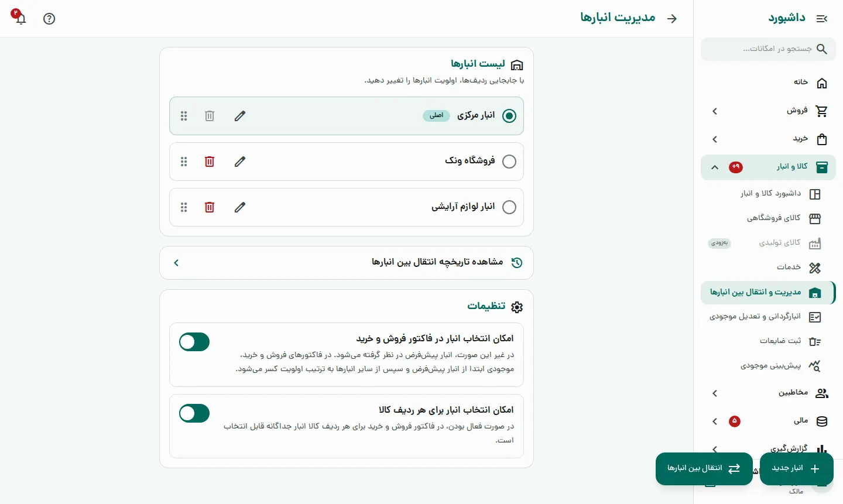Go to خانه in the sidebar
This screenshot has width=843, height=504.
[x=768, y=83]
